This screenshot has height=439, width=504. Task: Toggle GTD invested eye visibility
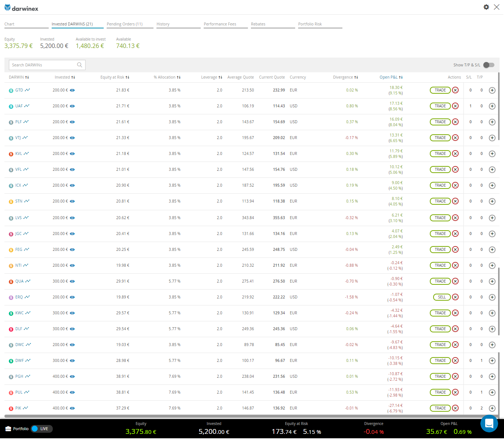pos(72,90)
